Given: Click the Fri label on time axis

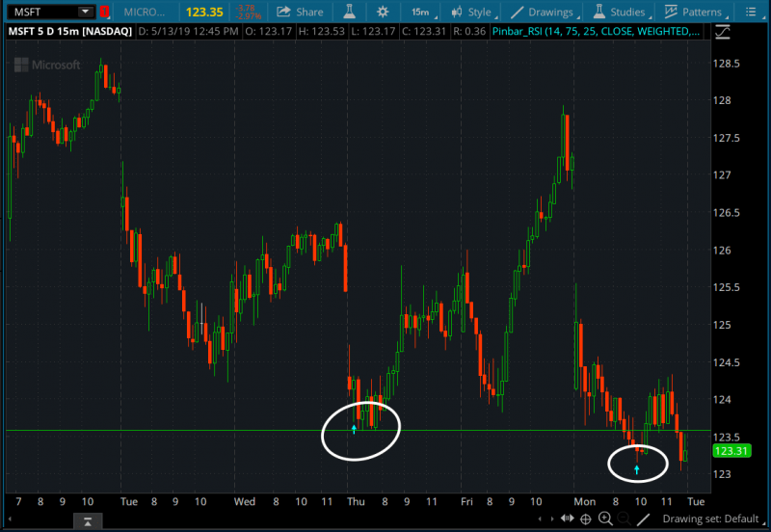Looking at the screenshot, I should point(466,501).
